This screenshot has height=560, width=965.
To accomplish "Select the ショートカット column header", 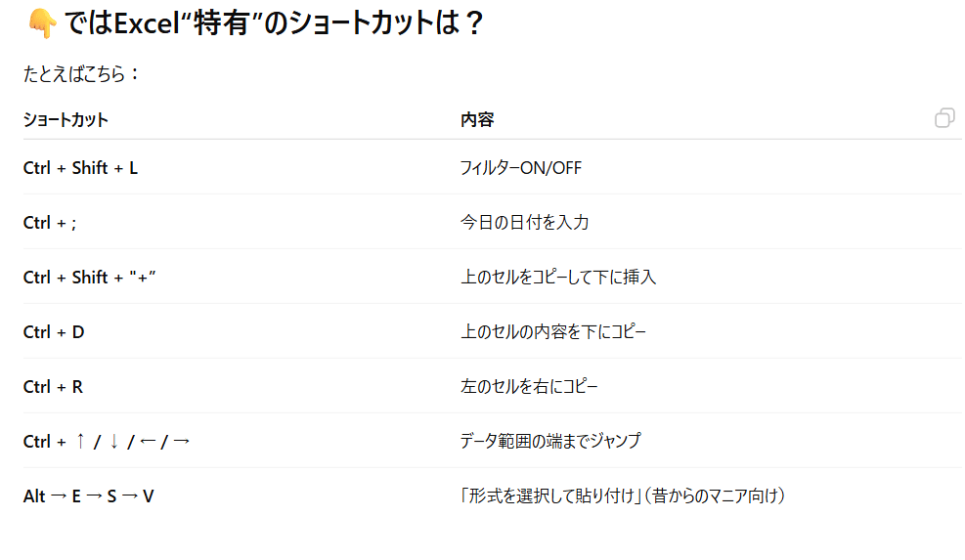I will 66,120.
